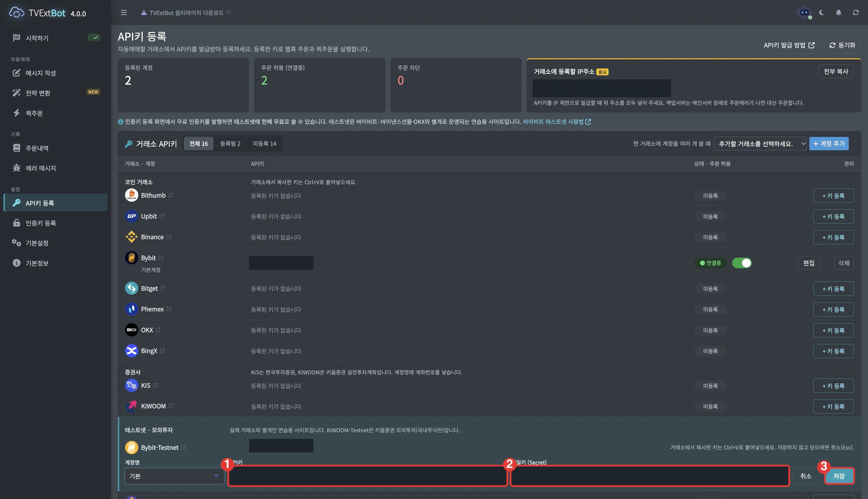Go to 퀵주문 in sidebar
The height and width of the screenshot is (499, 868).
(56, 113)
